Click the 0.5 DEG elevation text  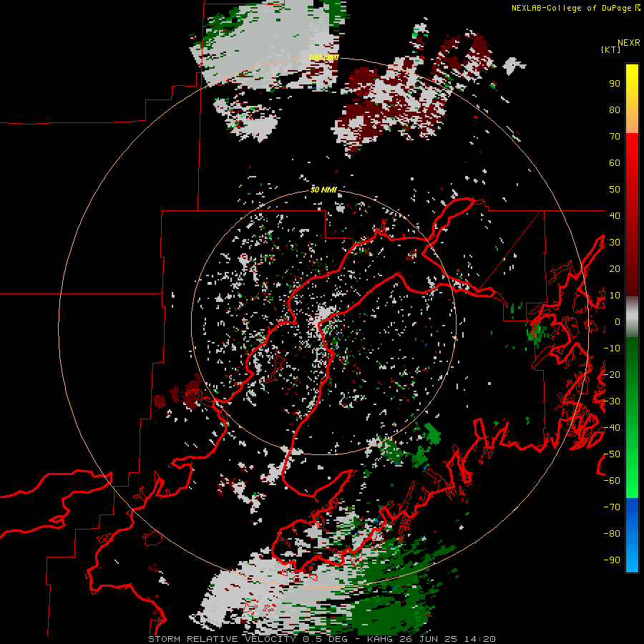326,639
